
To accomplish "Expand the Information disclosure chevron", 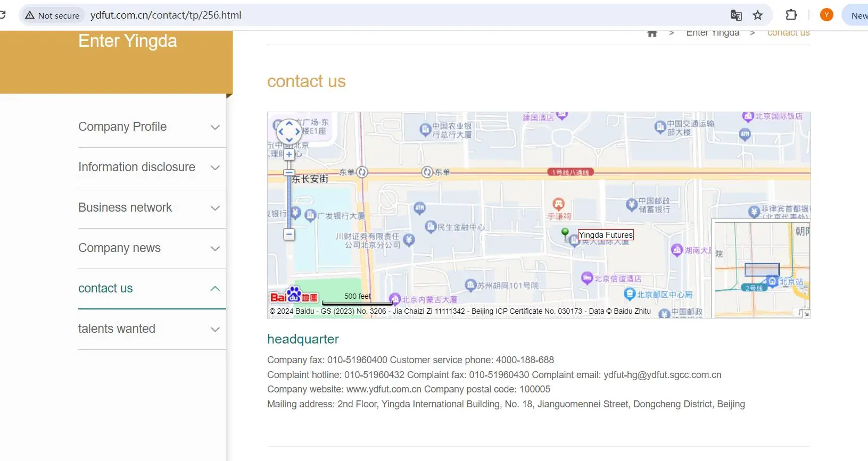I will click(215, 167).
